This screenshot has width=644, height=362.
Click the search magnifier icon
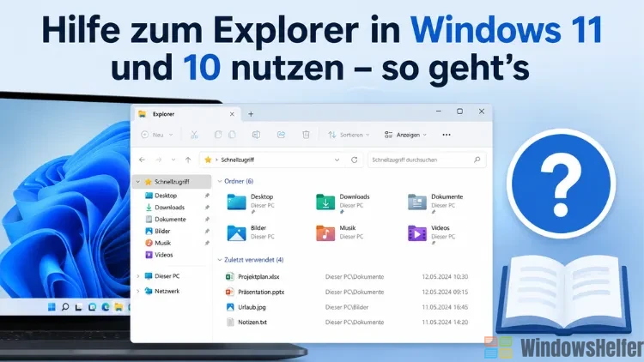(x=477, y=160)
